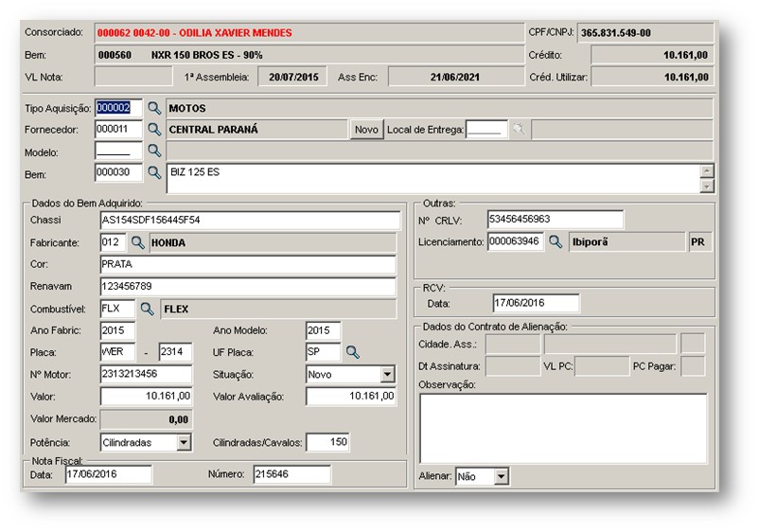Click the Nota Fiscal Data field

point(109,474)
